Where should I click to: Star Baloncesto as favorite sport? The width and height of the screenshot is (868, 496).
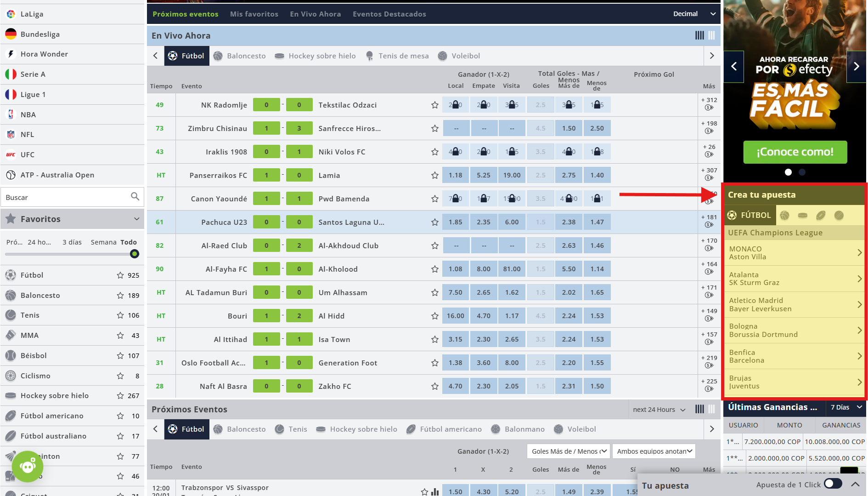coord(120,295)
